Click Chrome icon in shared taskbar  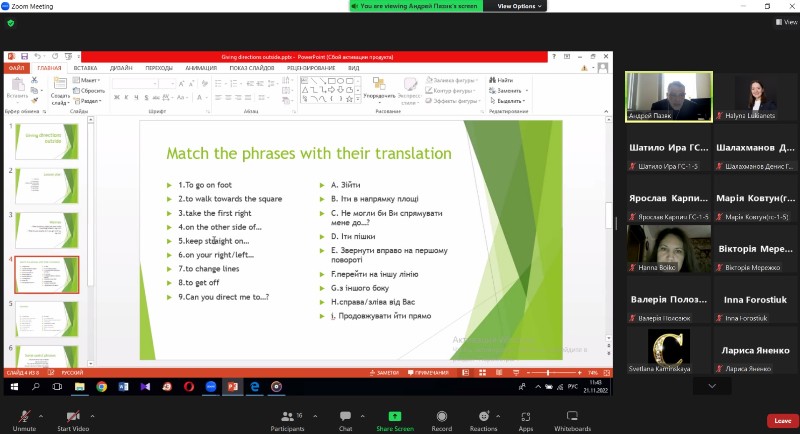point(102,387)
